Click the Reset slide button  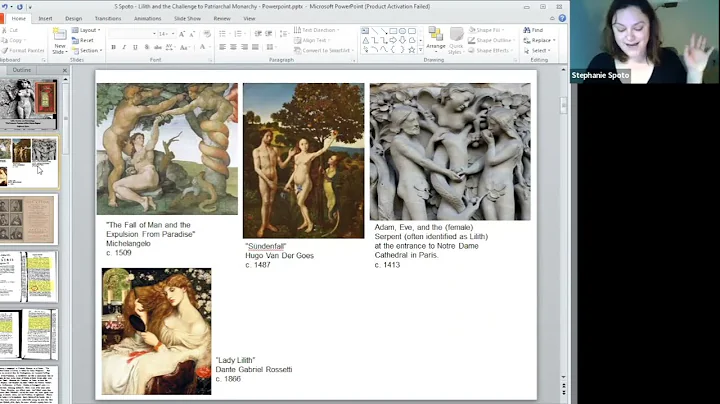point(83,40)
